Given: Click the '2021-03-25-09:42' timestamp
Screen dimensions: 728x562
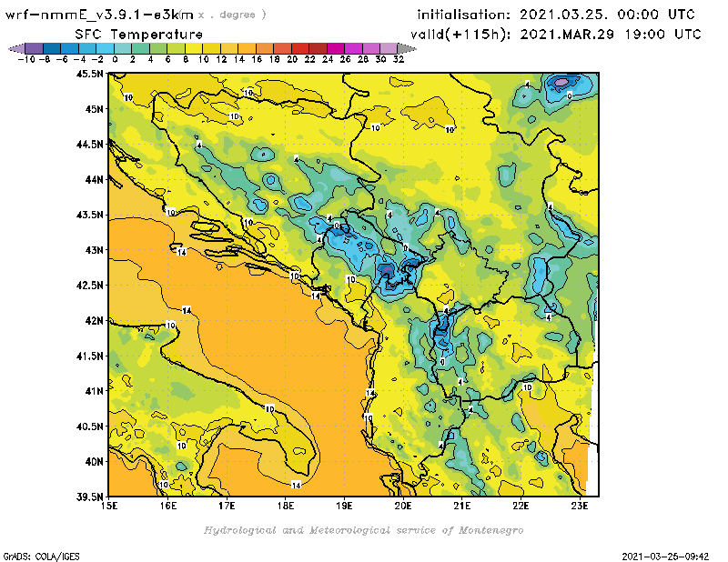Looking at the screenshot, I should [x=665, y=557].
